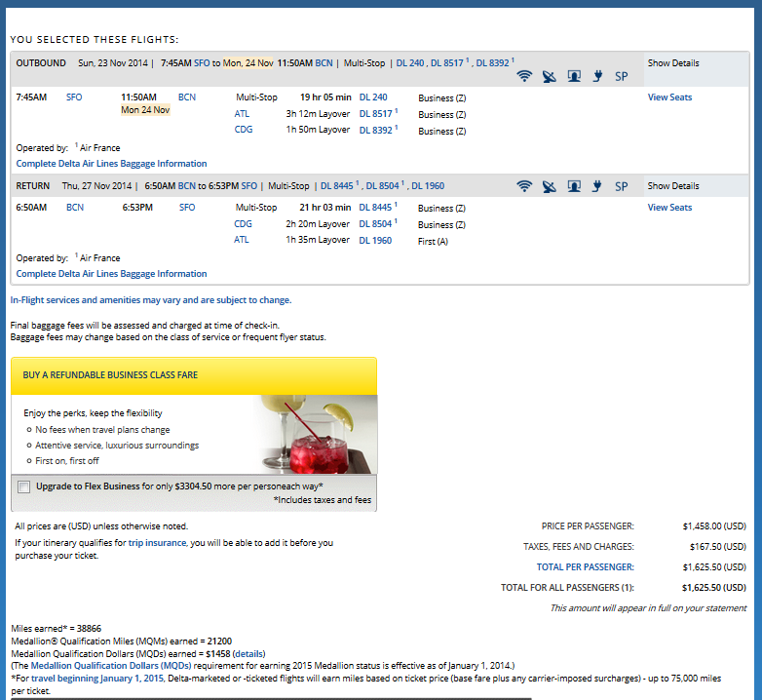This screenshot has height=700, width=762.
Task: Click the satellite TV icon for return flight
Action: pos(550,186)
